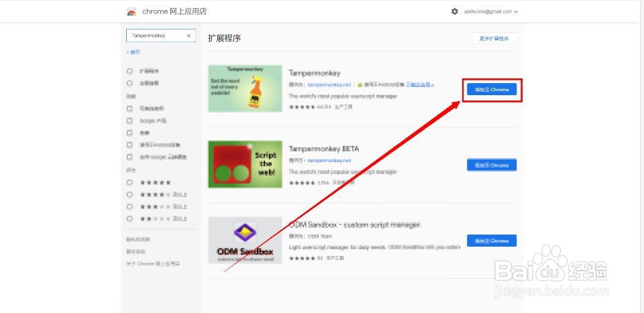This screenshot has width=644, height=313.
Task: Select the five-star rating filter
Action: [129, 182]
